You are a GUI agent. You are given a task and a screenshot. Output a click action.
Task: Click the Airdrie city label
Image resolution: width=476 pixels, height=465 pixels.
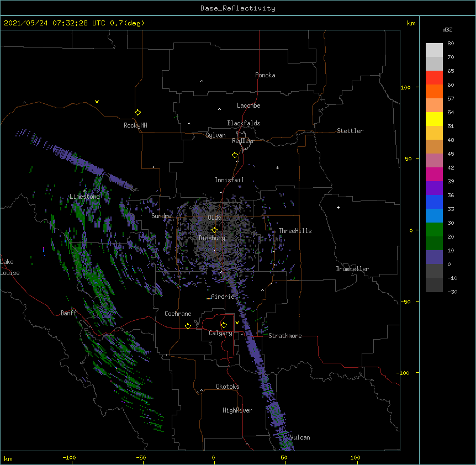tap(223, 297)
